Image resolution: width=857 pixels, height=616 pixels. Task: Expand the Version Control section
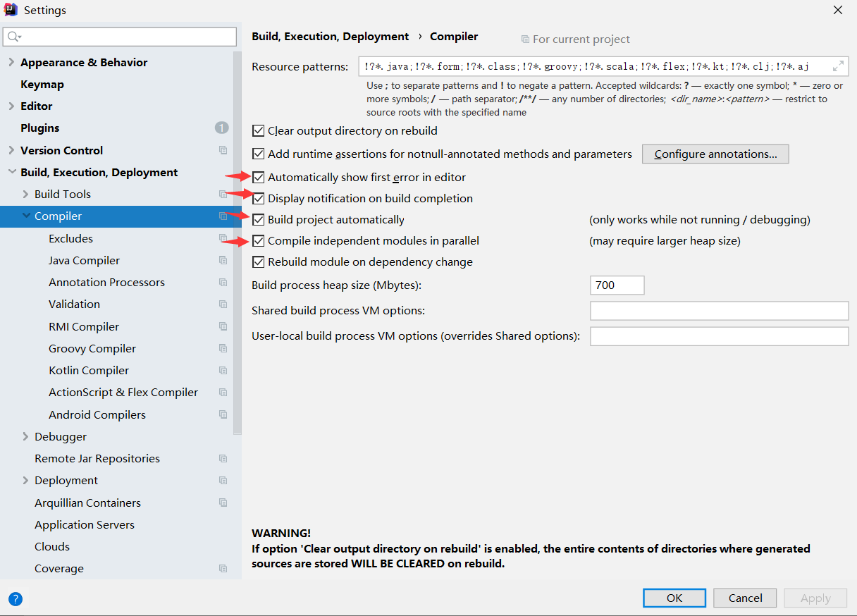11,150
